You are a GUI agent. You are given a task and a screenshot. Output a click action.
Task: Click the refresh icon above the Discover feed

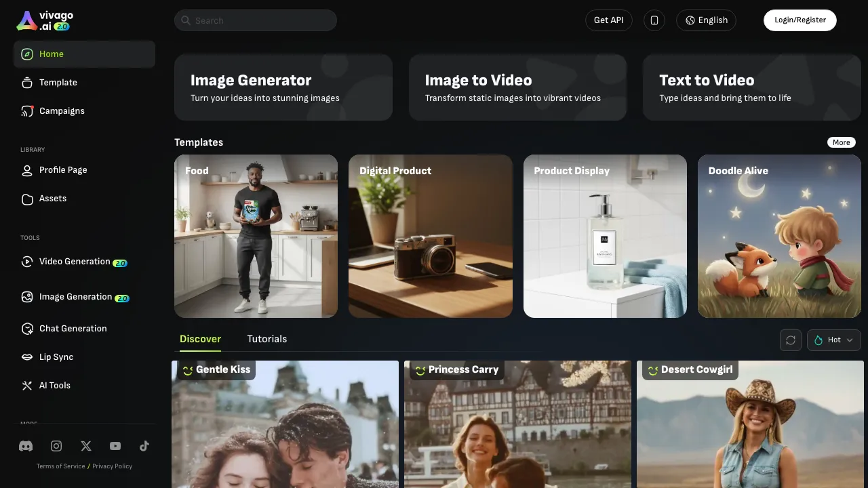(x=790, y=340)
